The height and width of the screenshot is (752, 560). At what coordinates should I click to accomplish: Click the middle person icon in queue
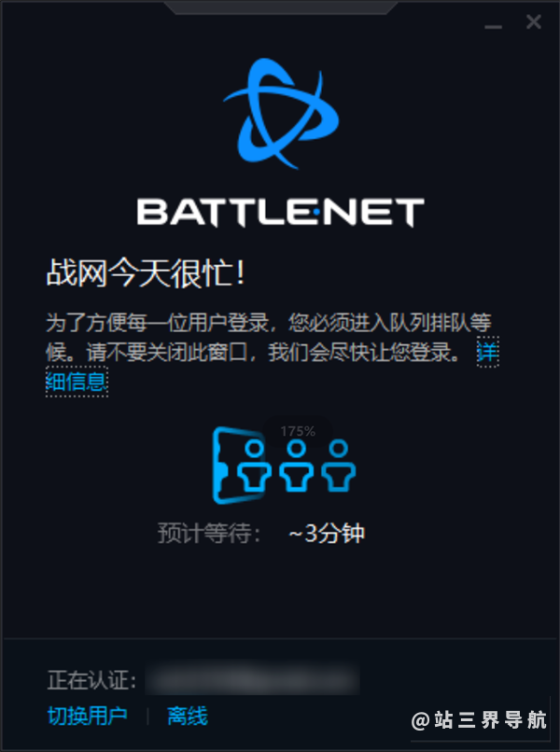coord(297,466)
